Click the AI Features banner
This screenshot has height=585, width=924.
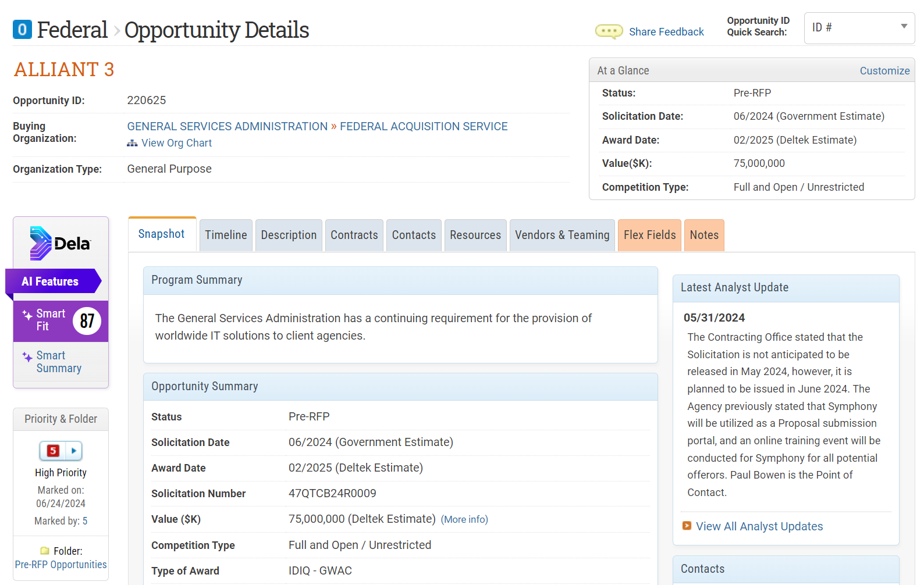click(x=50, y=281)
